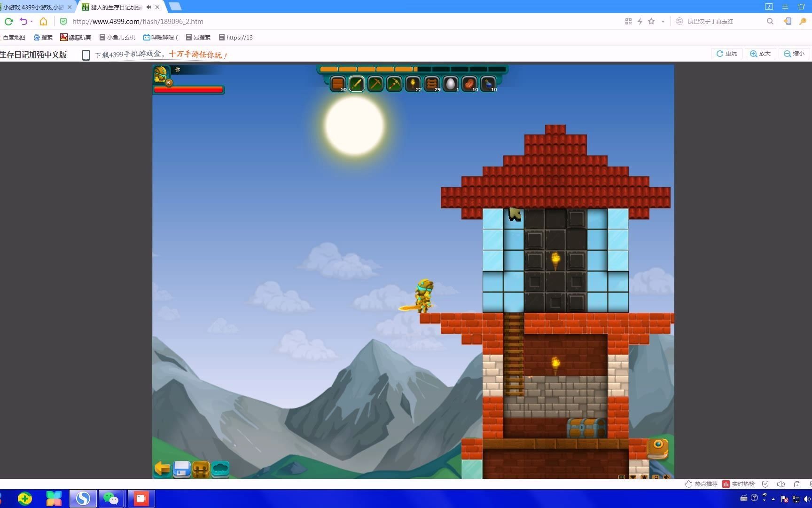Open the quest journal book icon
812x508 pixels.
[658, 448]
